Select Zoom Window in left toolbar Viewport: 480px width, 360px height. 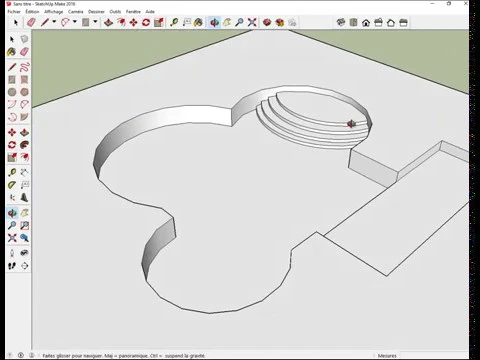pos(24,225)
